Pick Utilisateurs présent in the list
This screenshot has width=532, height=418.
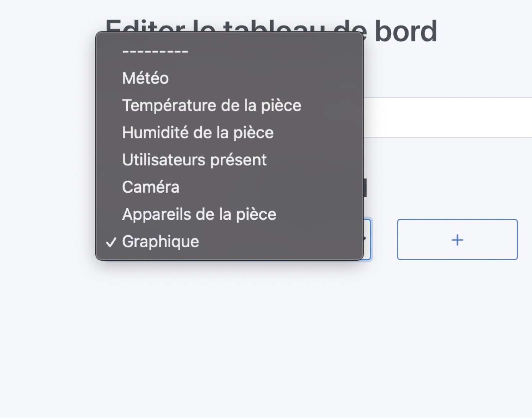tap(194, 159)
